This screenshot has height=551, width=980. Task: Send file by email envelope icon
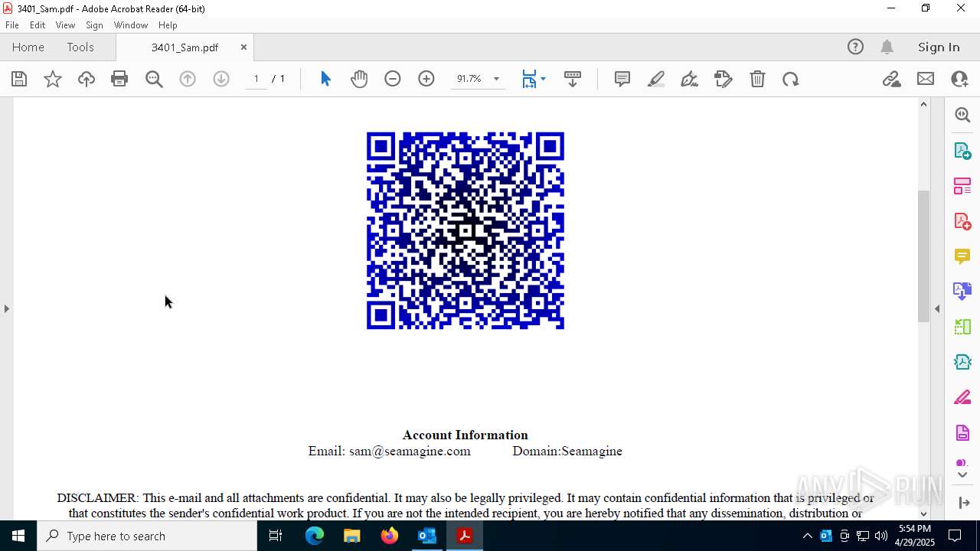[926, 79]
